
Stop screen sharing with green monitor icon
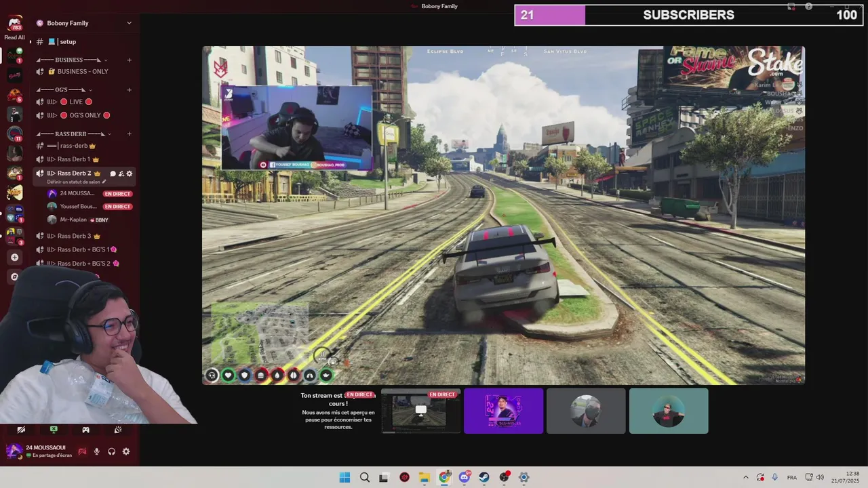click(54, 430)
